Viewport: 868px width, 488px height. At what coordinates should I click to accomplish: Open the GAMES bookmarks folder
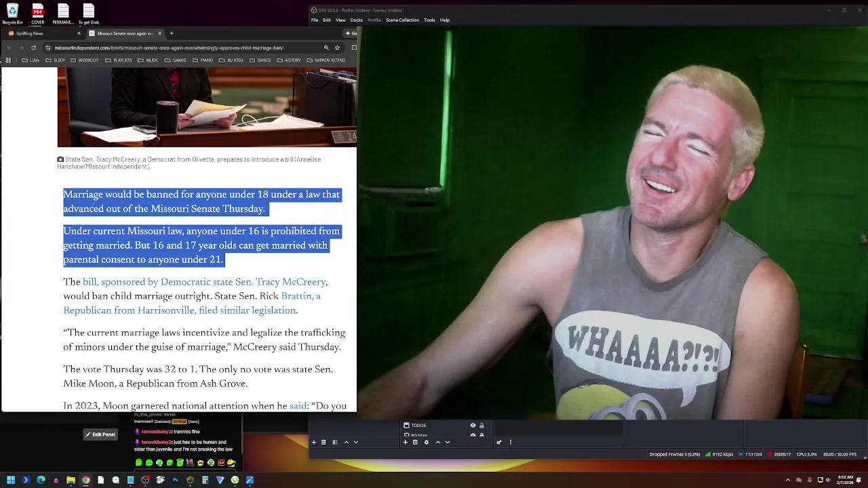click(x=175, y=60)
